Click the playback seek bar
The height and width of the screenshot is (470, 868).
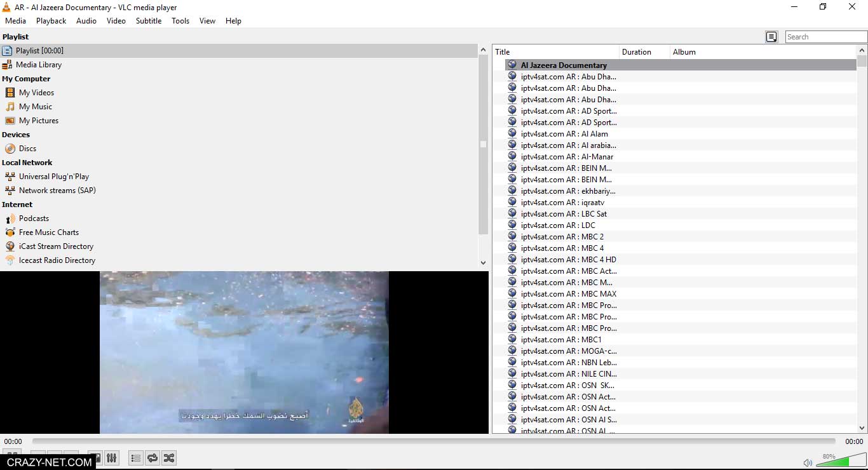click(x=434, y=441)
